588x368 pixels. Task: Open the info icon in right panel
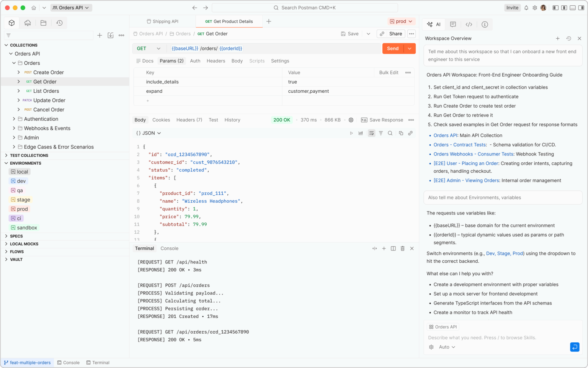(x=485, y=25)
